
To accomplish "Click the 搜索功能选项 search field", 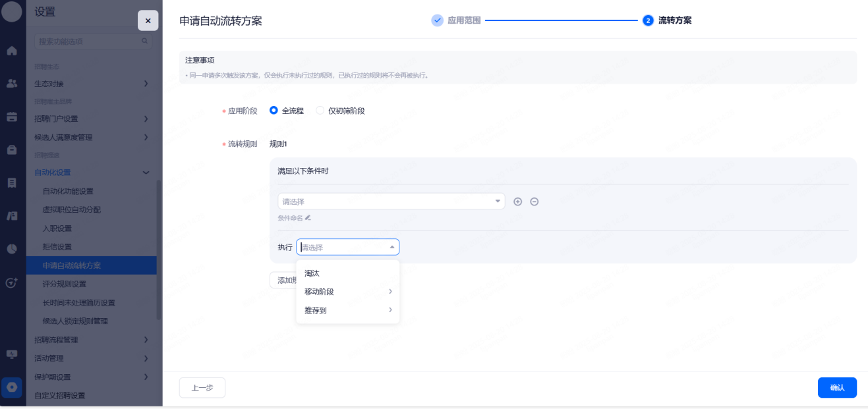I will tap(89, 41).
